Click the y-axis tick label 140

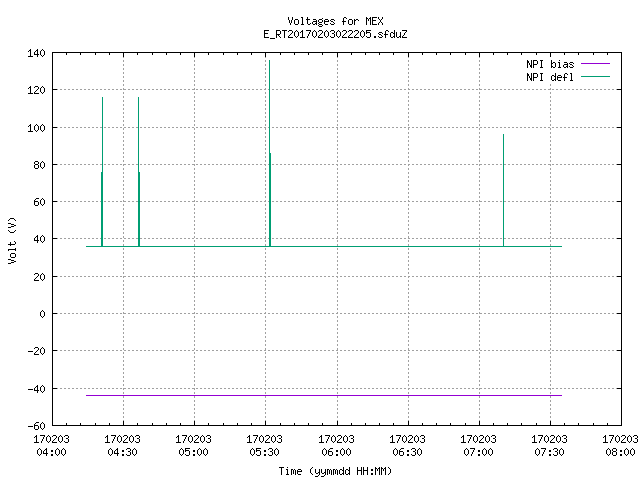36,53
